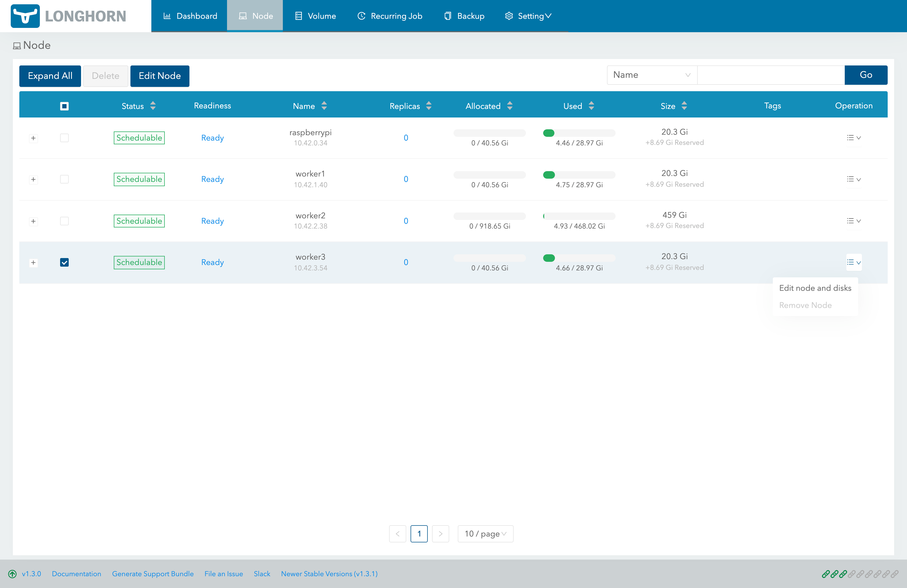Sort by Replicas column sort arrows

[x=429, y=106]
